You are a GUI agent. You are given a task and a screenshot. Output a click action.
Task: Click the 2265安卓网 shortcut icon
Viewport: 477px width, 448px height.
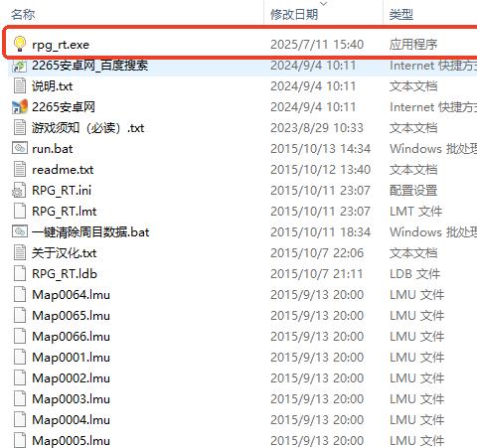click(x=20, y=106)
